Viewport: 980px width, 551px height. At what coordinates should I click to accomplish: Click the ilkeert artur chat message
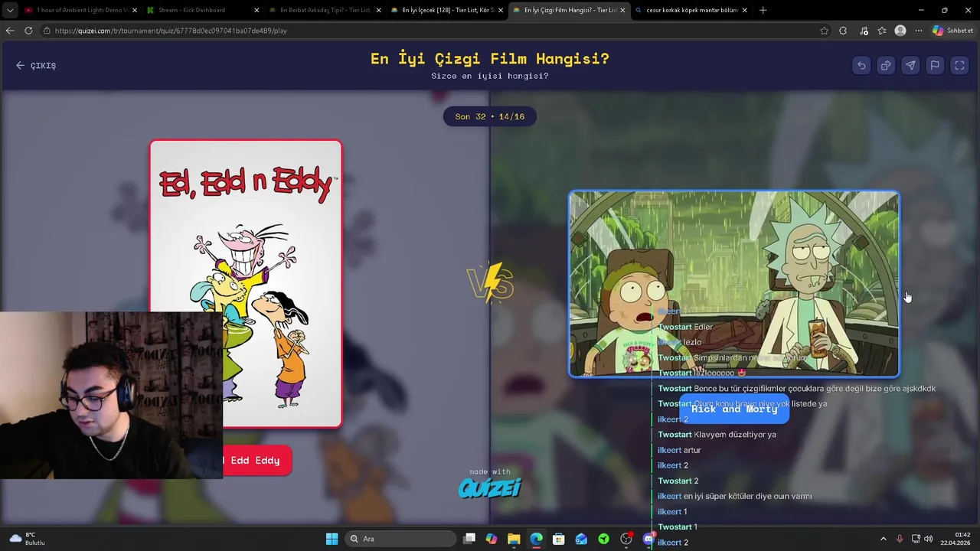coord(679,450)
